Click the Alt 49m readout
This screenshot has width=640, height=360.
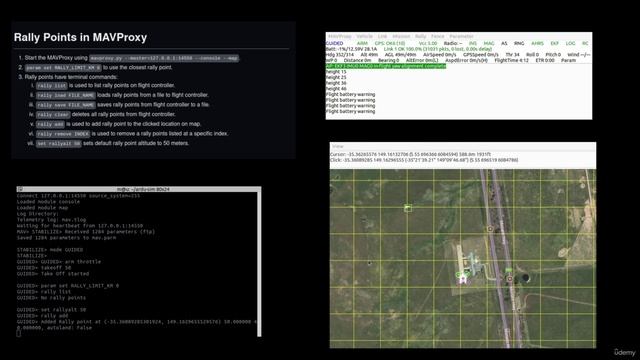coord(369,55)
